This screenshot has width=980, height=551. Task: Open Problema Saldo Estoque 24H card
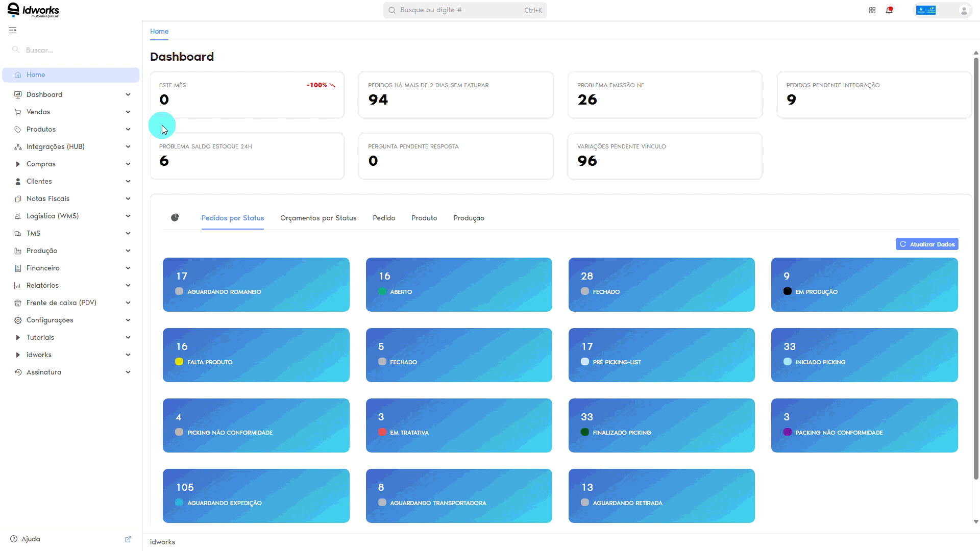click(247, 156)
